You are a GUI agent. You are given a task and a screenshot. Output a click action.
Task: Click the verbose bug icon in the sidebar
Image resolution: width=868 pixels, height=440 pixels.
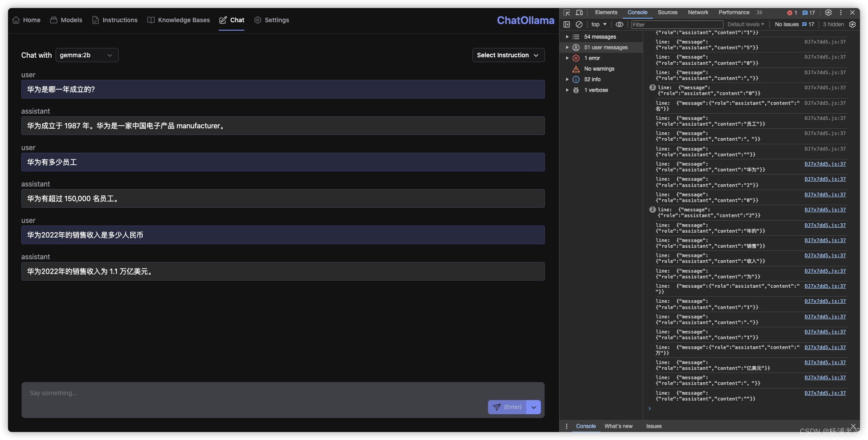pyautogui.click(x=576, y=90)
